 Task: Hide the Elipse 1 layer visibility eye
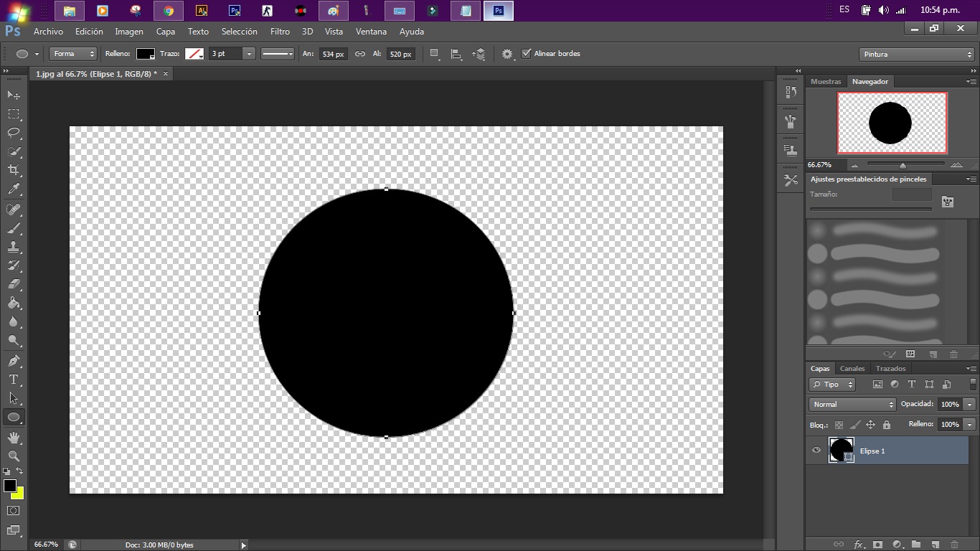816,451
